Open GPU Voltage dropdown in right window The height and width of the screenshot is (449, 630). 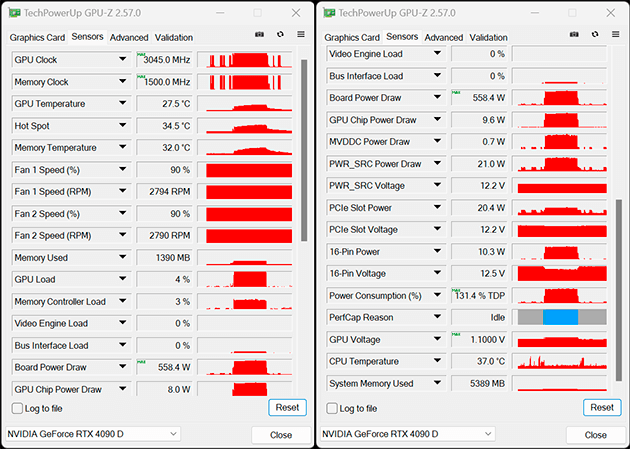(437, 339)
